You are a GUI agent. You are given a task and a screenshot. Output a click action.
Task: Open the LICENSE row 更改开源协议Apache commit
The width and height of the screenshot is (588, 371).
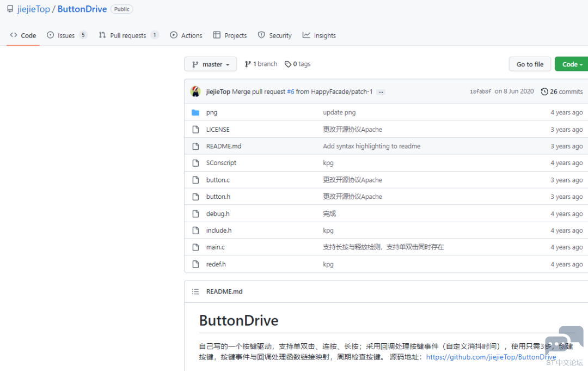pyautogui.click(x=352, y=130)
